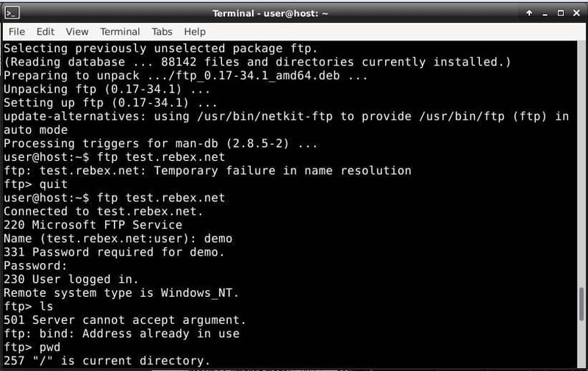
Task: Click the terminal icon in the title bar
Action: coord(12,12)
